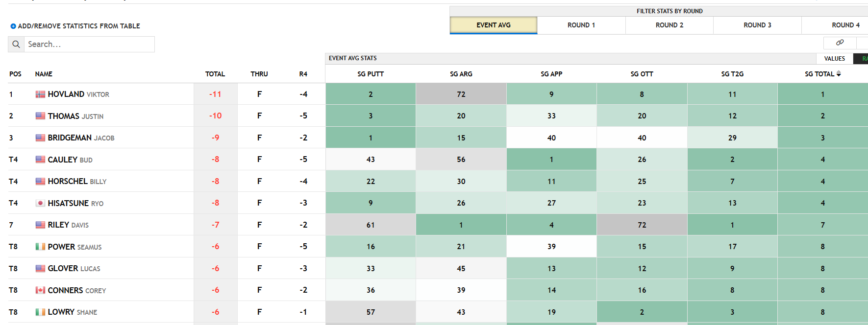Sort table by POS header
The image size is (868, 325).
click(15, 74)
